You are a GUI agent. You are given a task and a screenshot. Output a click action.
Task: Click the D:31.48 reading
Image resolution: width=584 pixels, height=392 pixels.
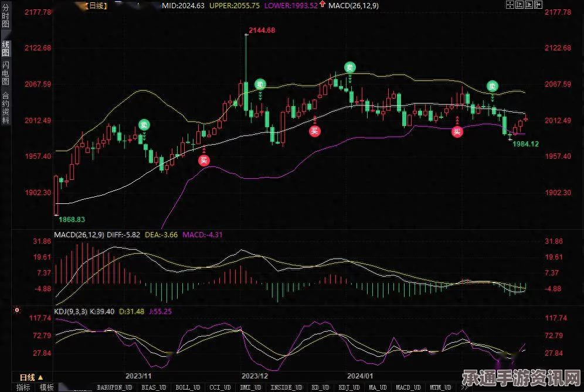131,312
